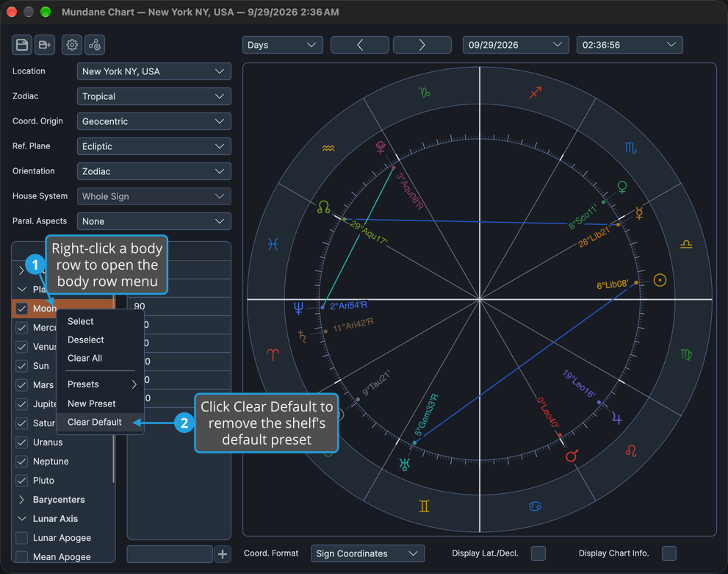728x574 pixels.
Task: Enable the Lunar Apogee checkbox
Action: [x=22, y=538]
